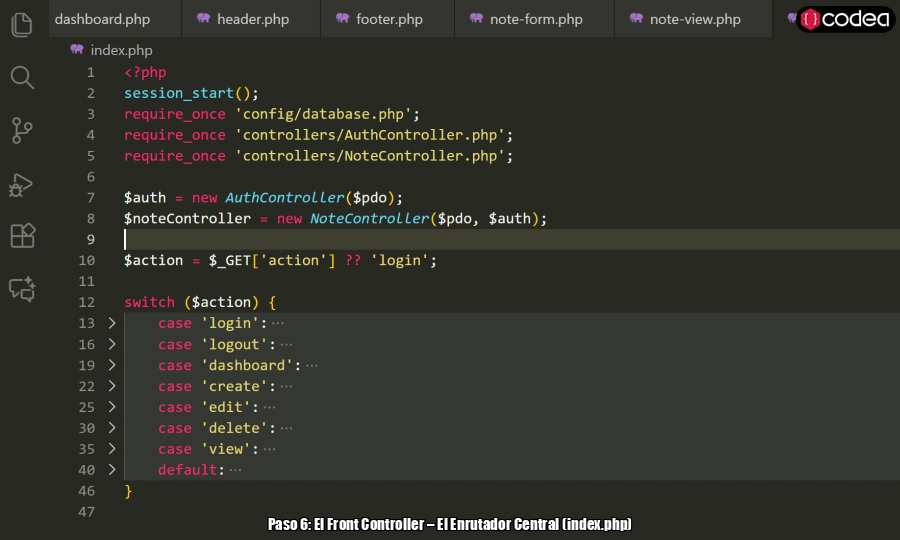This screenshot has height=540, width=900.
Task: Switch to the header.php tab
Action: tap(251, 19)
